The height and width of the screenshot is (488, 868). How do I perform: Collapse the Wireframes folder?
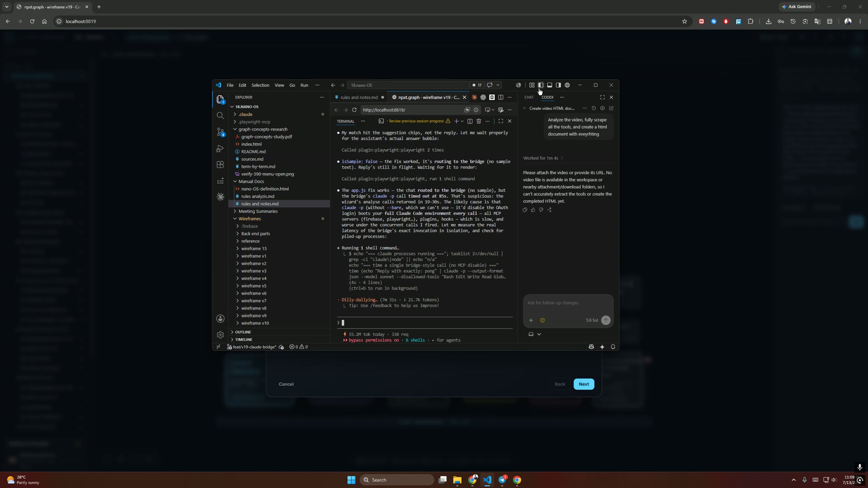(278, 219)
